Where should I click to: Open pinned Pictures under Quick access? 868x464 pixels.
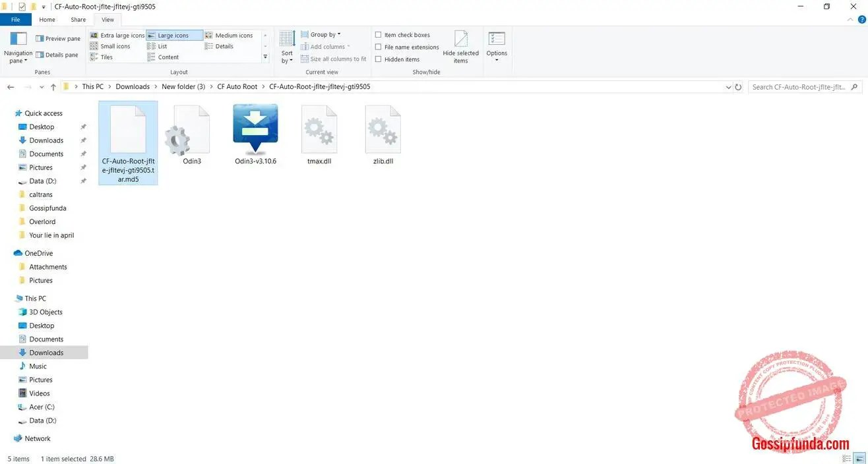[41, 167]
